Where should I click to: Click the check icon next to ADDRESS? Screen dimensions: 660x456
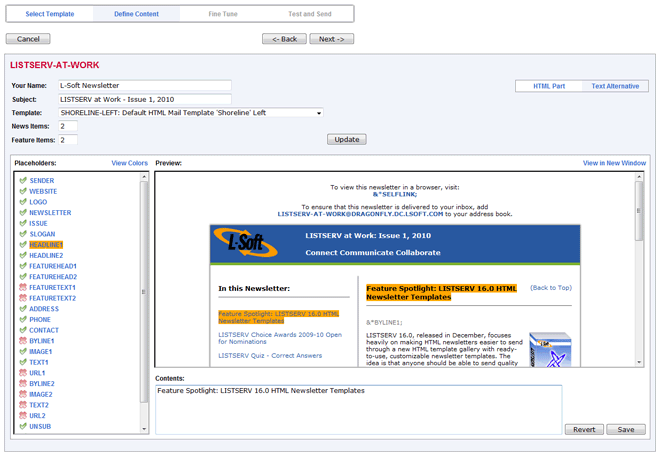click(x=23, y=309)
